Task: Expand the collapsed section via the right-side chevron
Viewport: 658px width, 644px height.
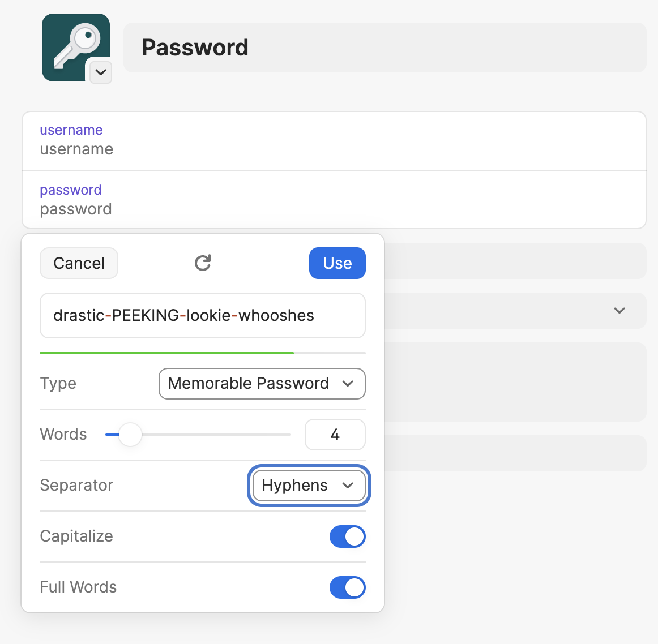Action: [619, 310]
